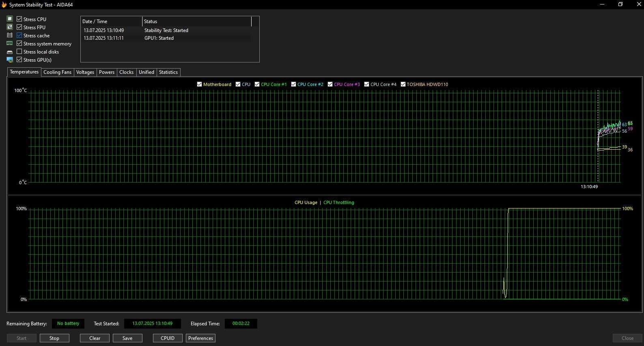
Task: Toggle the CPU temperature legend checkbox
Action: [x=238, y=84]
